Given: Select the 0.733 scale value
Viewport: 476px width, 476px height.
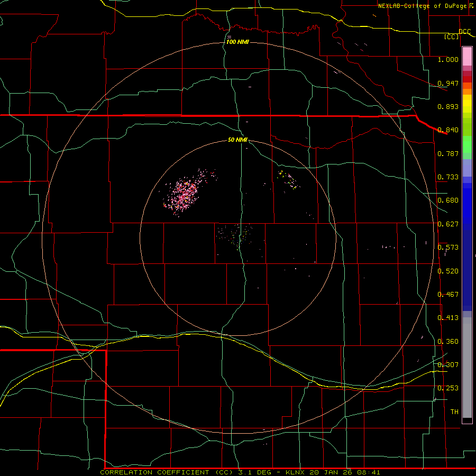Looking at the screenshot, I should [448, 177].
